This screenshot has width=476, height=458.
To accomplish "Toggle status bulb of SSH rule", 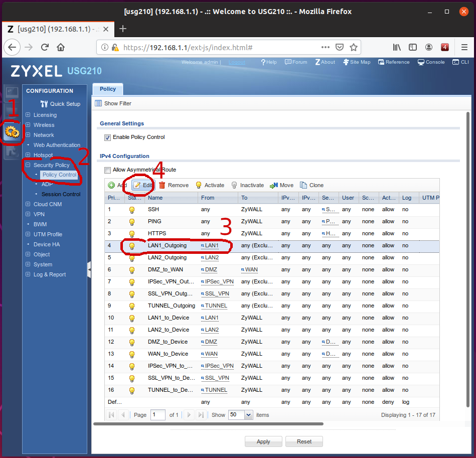I will pos(132,210).
